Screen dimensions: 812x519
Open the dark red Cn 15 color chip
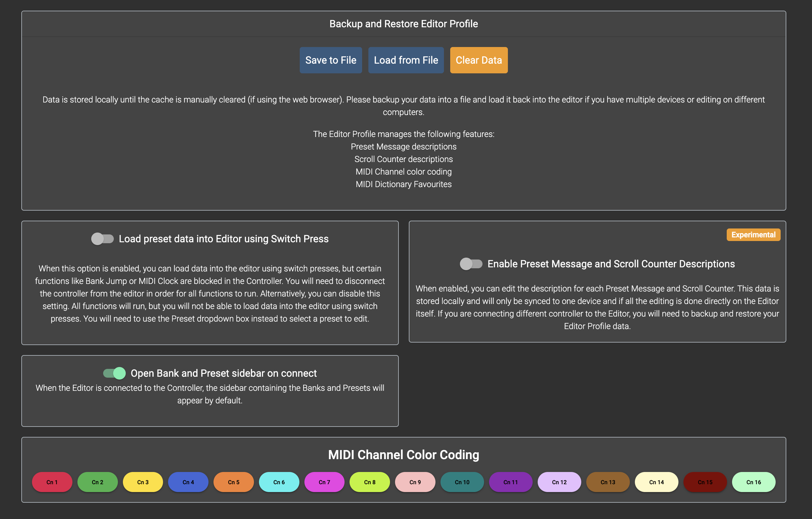[x=705, y=482]
